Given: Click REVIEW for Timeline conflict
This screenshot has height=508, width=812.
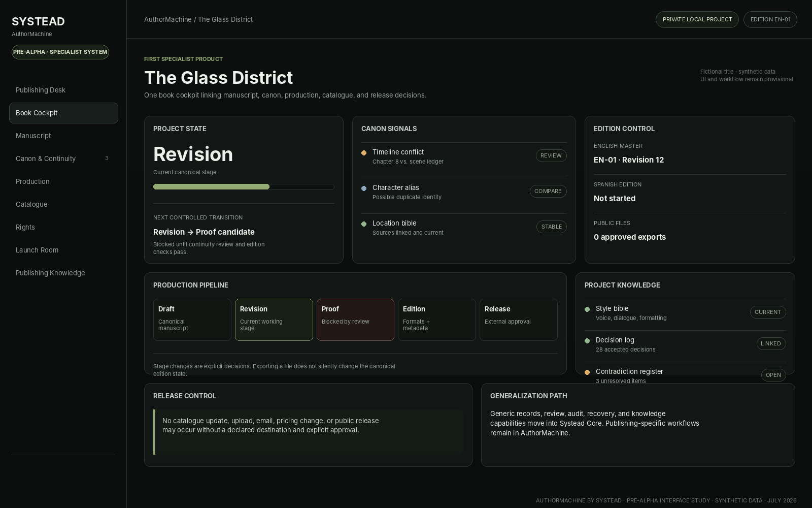Looking at the screenshot, I should pos(551,155).
